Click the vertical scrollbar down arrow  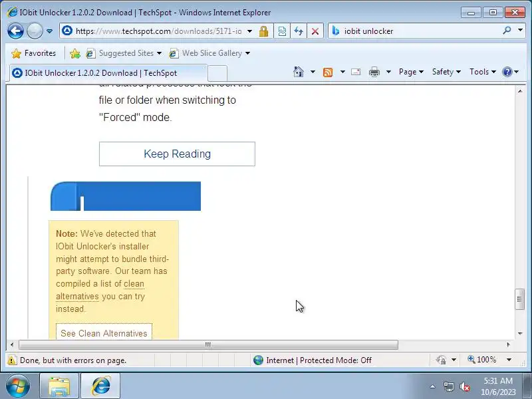(520, 334)
